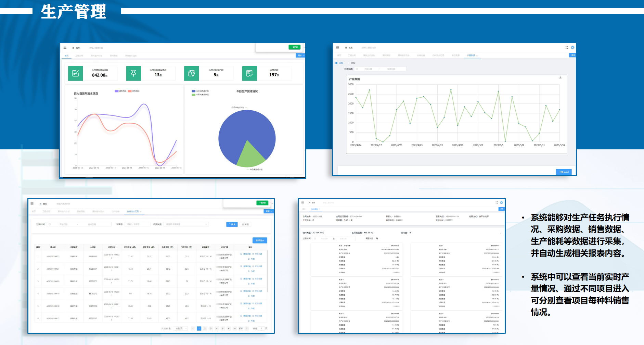The image size is (644, 345).
Task: Click the 842.00 tonnage card icon
Action: (x=76, y=73)
